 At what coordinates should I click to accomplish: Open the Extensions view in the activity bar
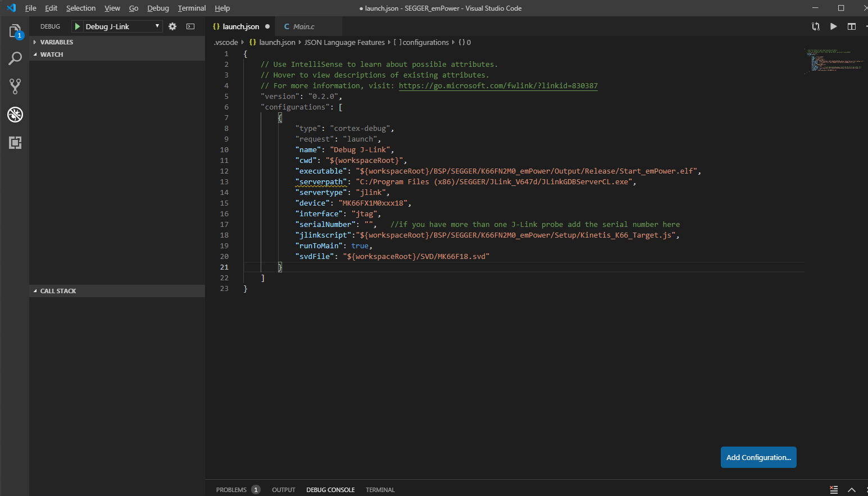[15, 143]
